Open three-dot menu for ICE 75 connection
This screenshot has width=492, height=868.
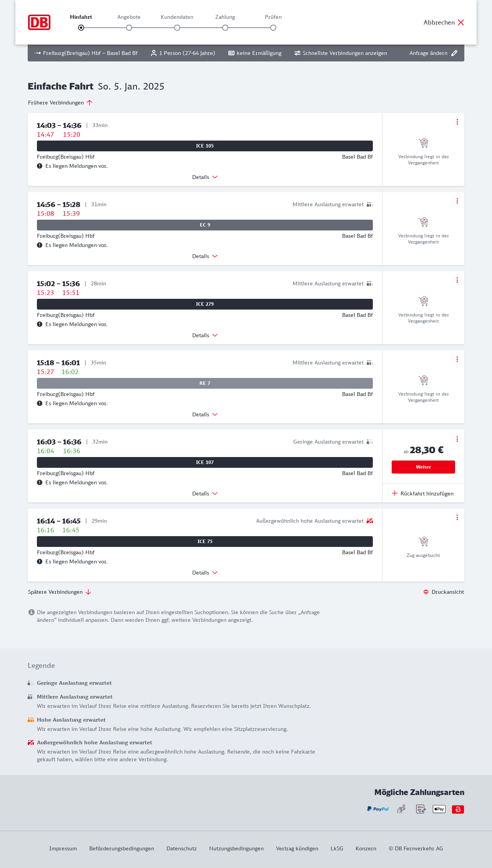457,517
